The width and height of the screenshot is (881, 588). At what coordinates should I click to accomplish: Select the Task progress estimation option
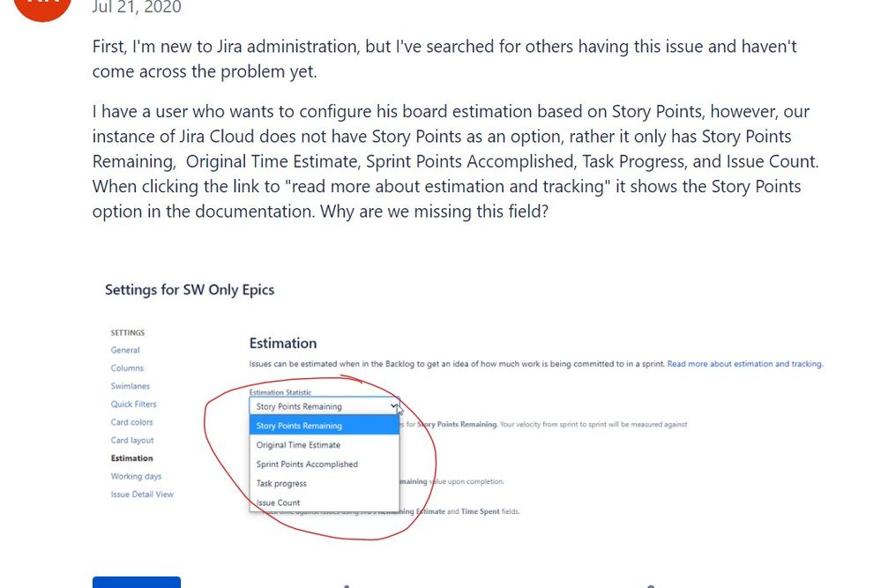click(x=282, y=483)
